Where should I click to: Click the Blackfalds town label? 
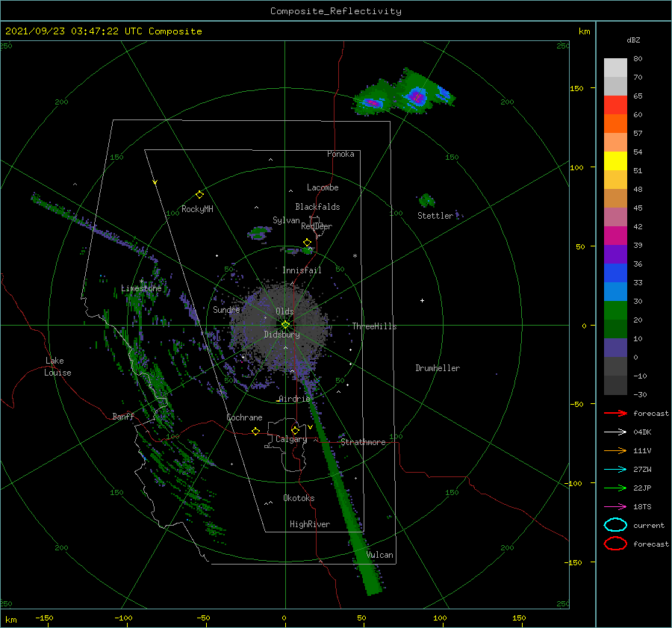click(x=317, y=207)
